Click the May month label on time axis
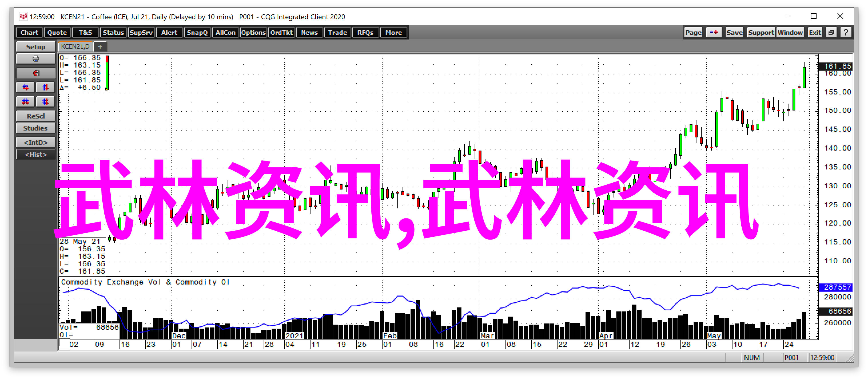The width and height of the screenshot is (868, 379). point(714,336)
